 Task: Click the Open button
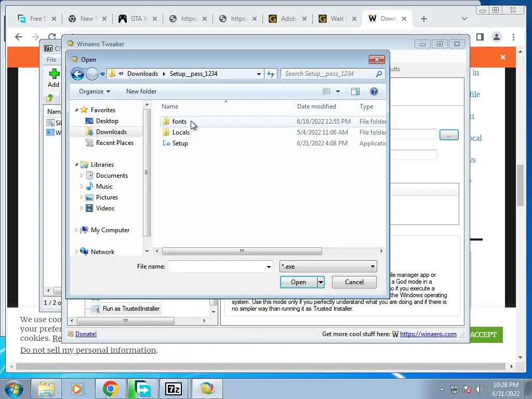299,282
